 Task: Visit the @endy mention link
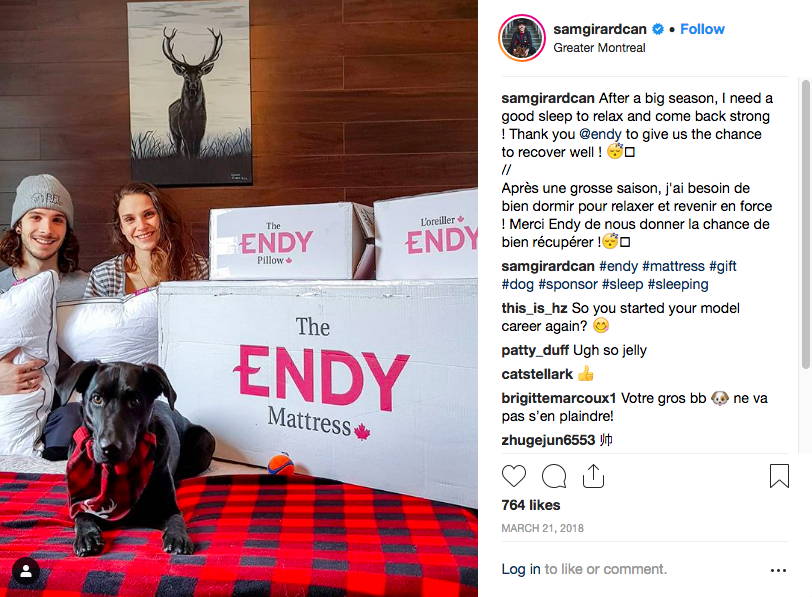600,134
